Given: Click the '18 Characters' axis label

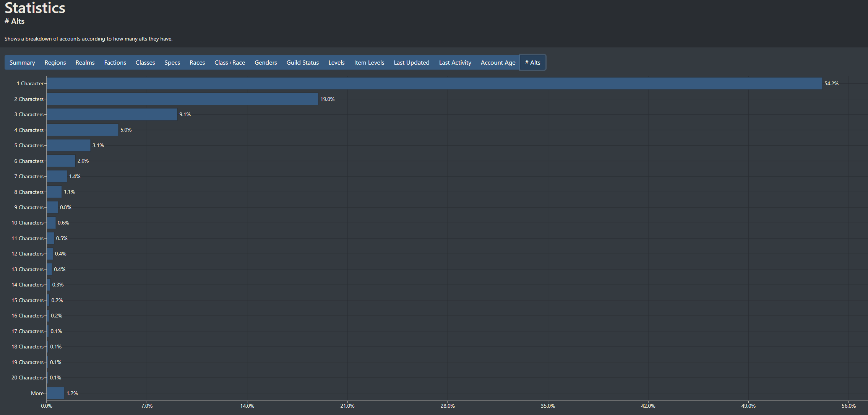Looking at the screenshot, I should 28,347.
